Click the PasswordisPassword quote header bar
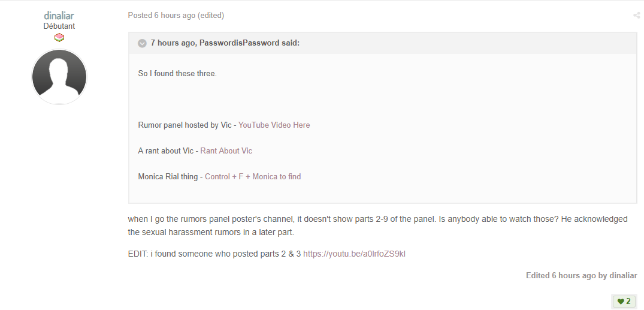The image size is (644, 310). coord(382,43)
